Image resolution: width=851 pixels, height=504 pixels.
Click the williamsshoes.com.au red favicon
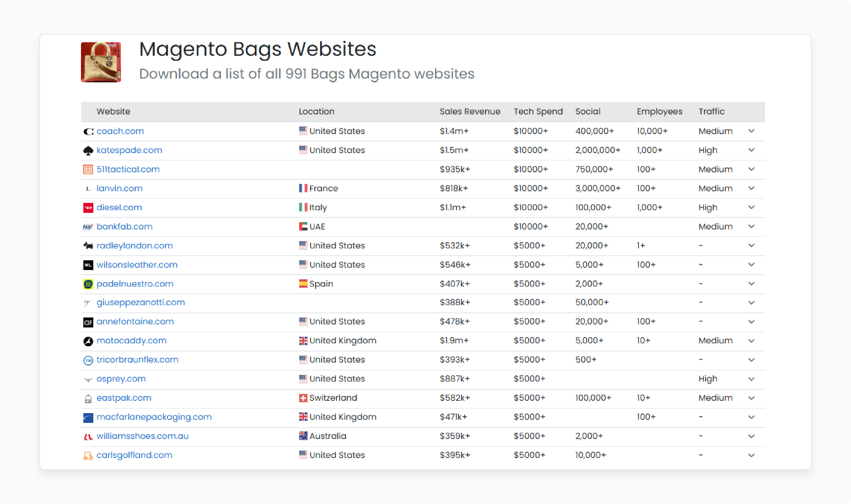tap(88, 437)
